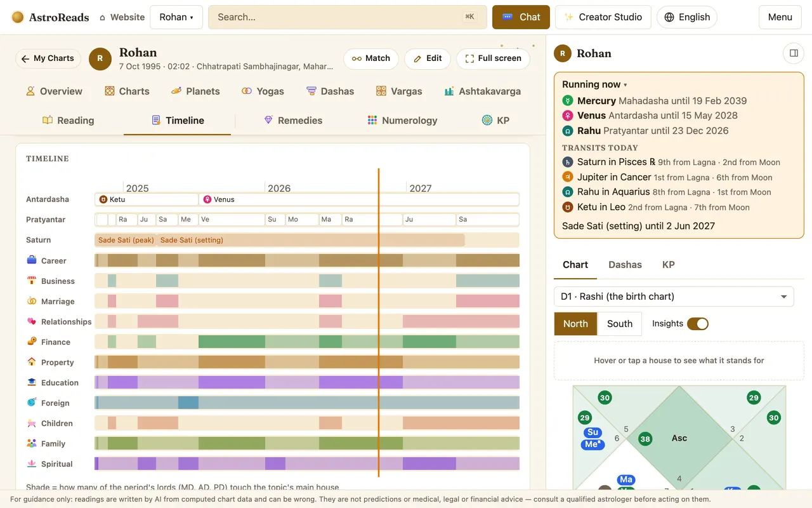Click the Sade Sati (setting) bar

point(311,240)
